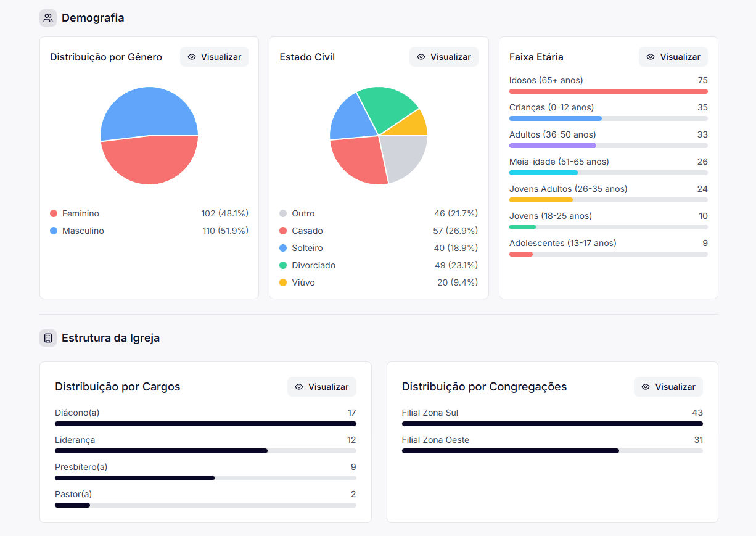Screen dimensions: 756x536
Task: Click the yellow Viúvo legend dot
Action: (x=283, y=282)
